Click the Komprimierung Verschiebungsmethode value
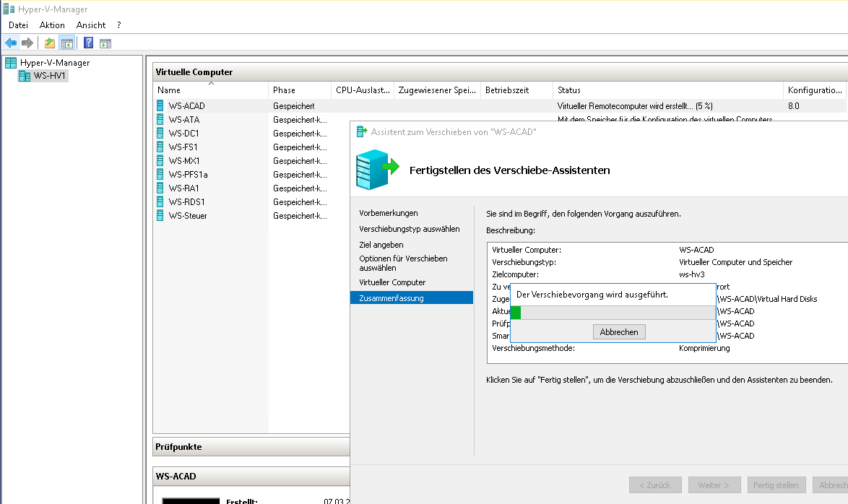This screenshot has height=504, width=848. 704,348
